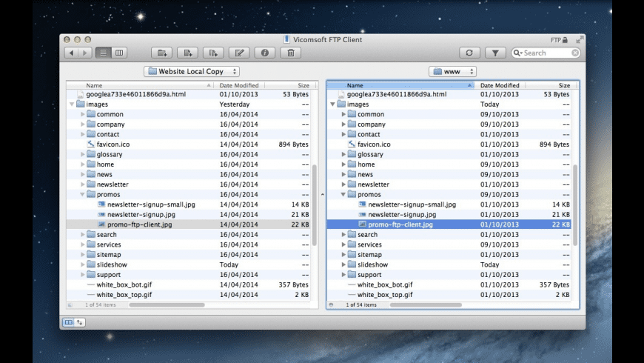Show transfers with bottom arrows button
The width and height of the screenshot is (644, 363).
80,322
